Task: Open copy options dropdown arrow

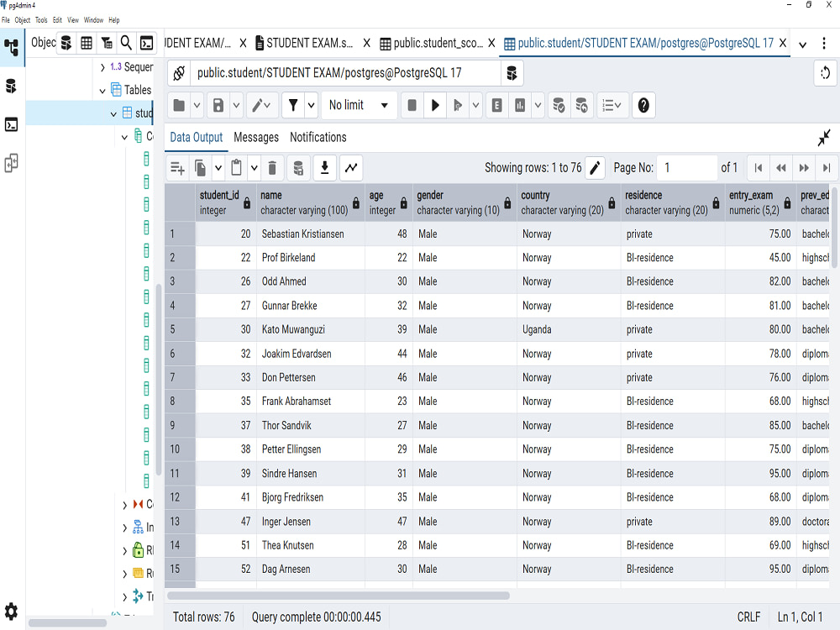Action: (x=218, y=168)
